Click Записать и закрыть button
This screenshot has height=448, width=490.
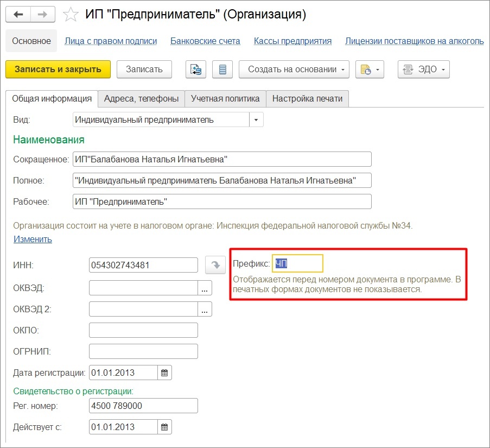pos(58,69)
